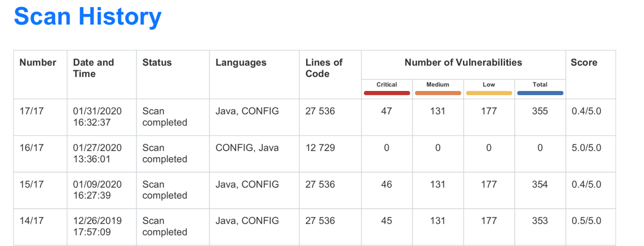Open scan number 16/17
Image resolution: width=644 pixels, height=246 pixels.
click(x=31, y=148)
